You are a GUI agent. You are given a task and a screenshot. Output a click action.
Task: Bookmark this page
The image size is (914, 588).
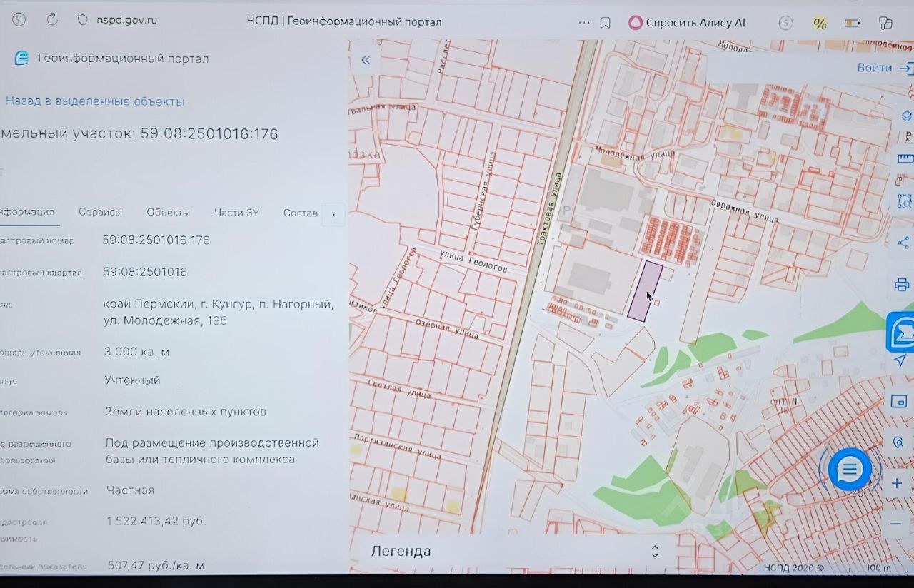[x=606, y=23]
